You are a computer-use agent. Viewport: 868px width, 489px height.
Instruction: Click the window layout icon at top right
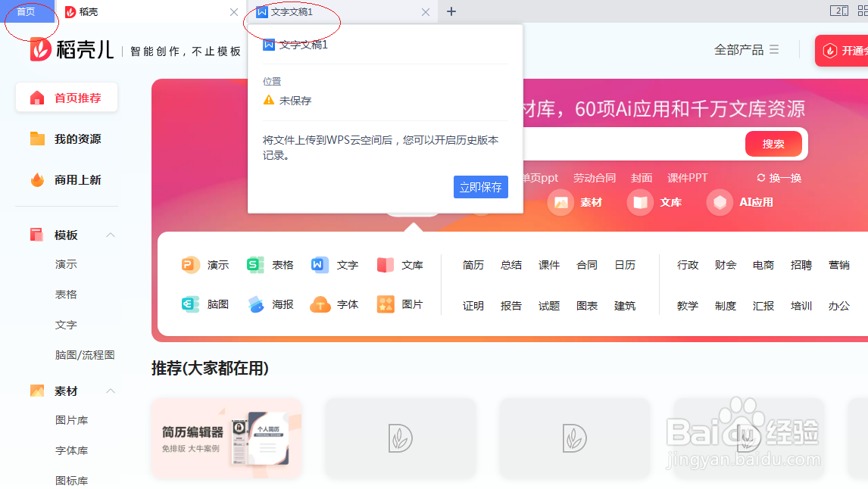tap(838, 11)
